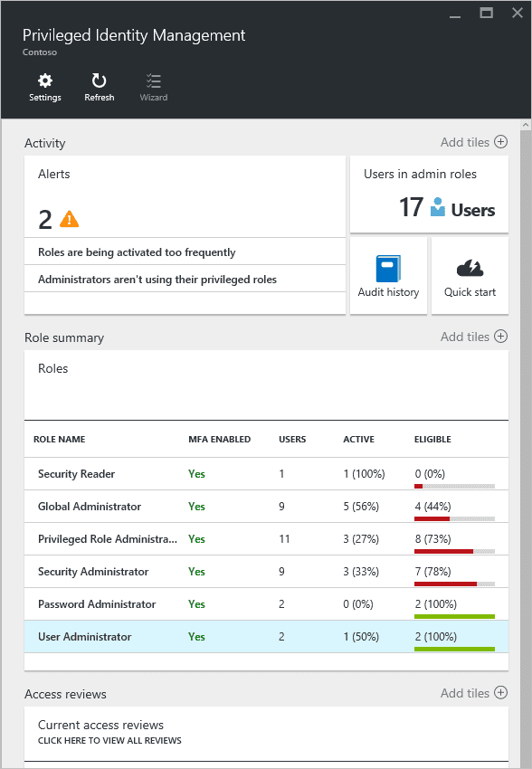Open the Settings gear icon

click(x=45, y=81)
